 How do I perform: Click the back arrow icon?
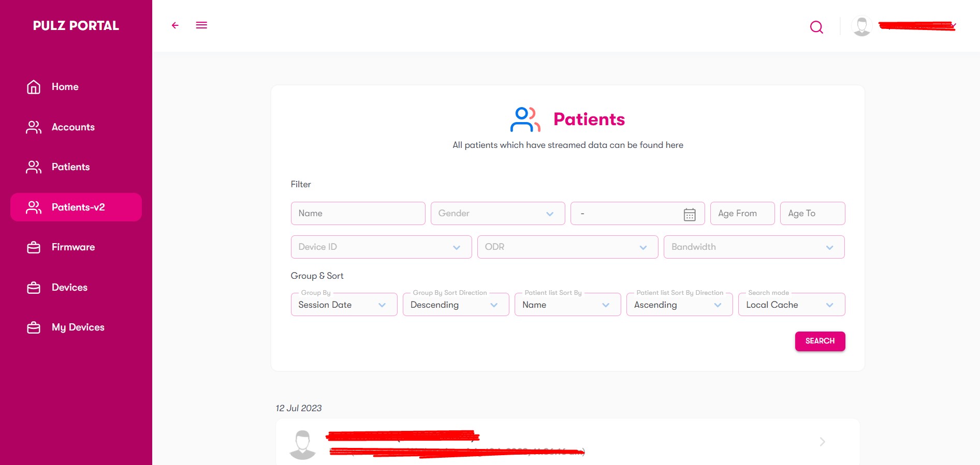175,25
